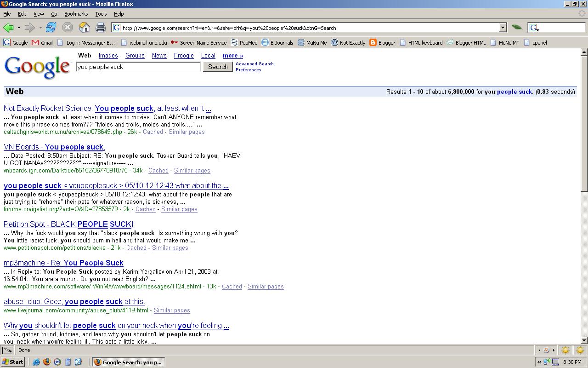
Task: Switch to Google News tab
Action: click(x=159, y=56)
